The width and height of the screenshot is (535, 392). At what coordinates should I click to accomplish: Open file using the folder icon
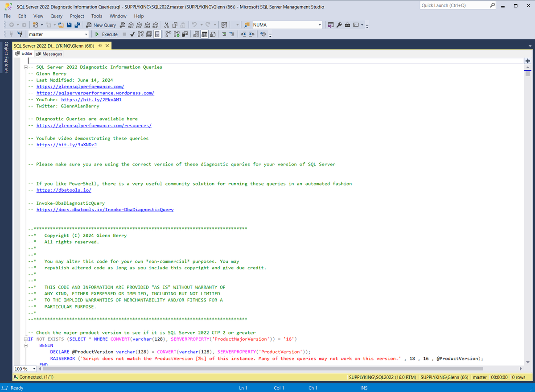[61, 25]
